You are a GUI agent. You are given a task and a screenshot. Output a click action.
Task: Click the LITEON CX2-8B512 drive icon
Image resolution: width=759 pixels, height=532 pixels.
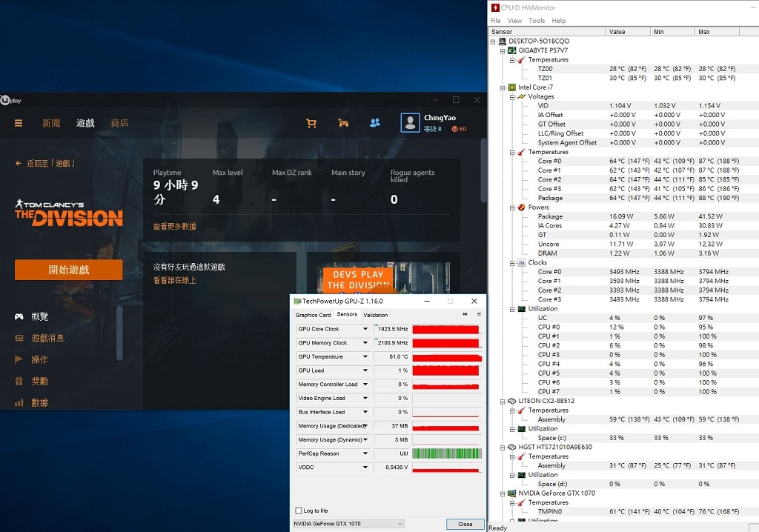pos(512,401)
